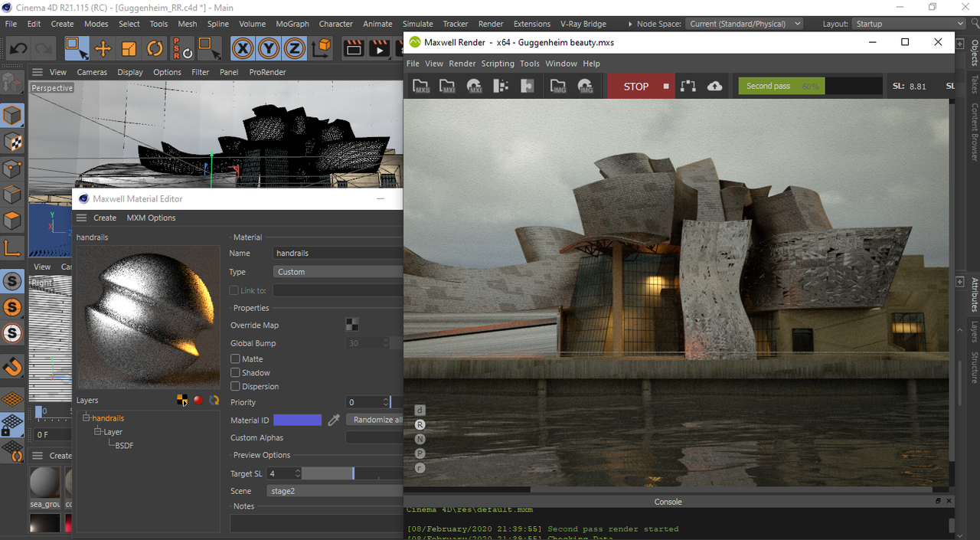
Task: Click the material Name field
Action: (x=338, y=253)
